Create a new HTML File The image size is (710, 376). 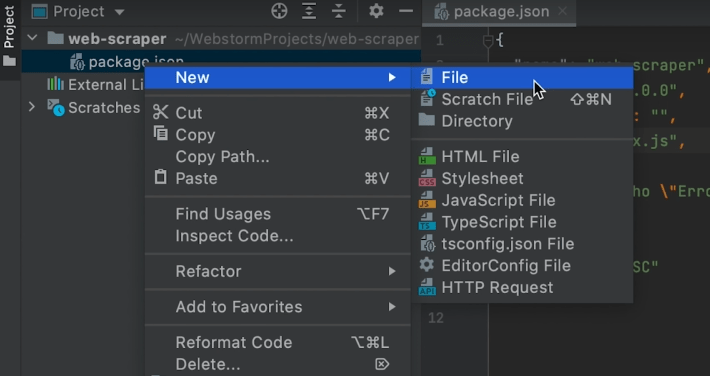pyautogui.click(x=522, y=157)
